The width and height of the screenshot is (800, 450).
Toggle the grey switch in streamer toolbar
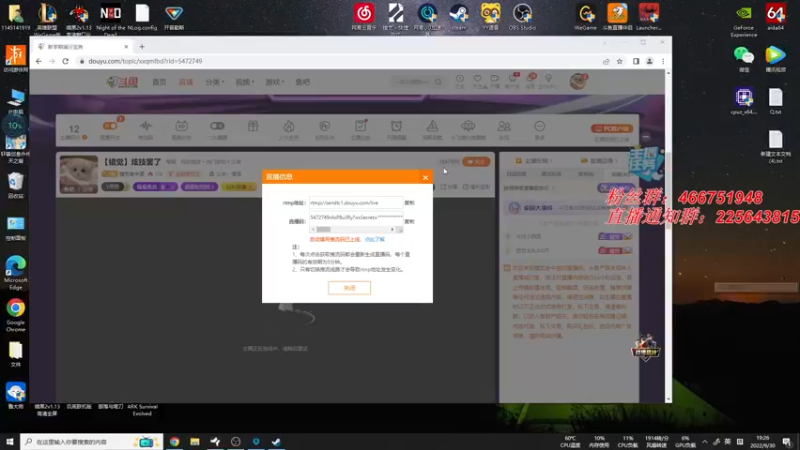point(217,126)
